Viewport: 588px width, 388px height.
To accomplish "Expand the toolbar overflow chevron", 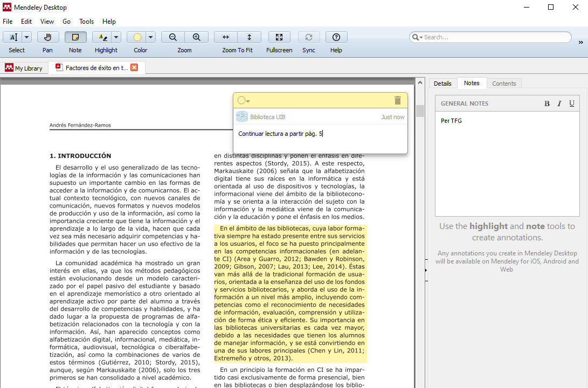I will click(581, 43).
